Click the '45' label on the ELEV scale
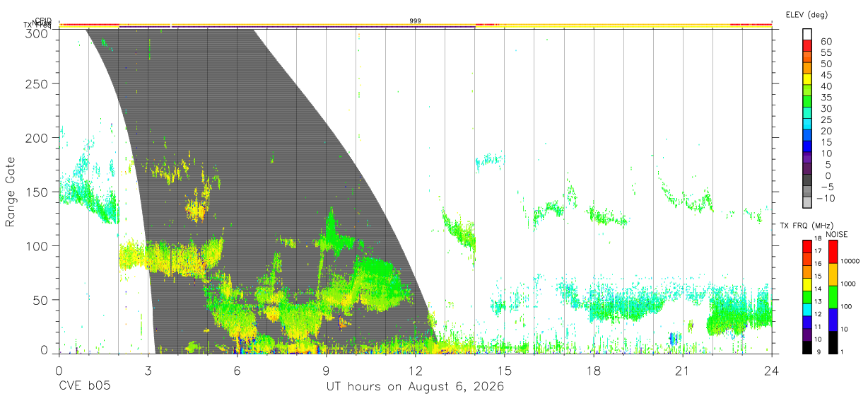The height and width of the screenshot is (401, 868). (x=826, y=75)
